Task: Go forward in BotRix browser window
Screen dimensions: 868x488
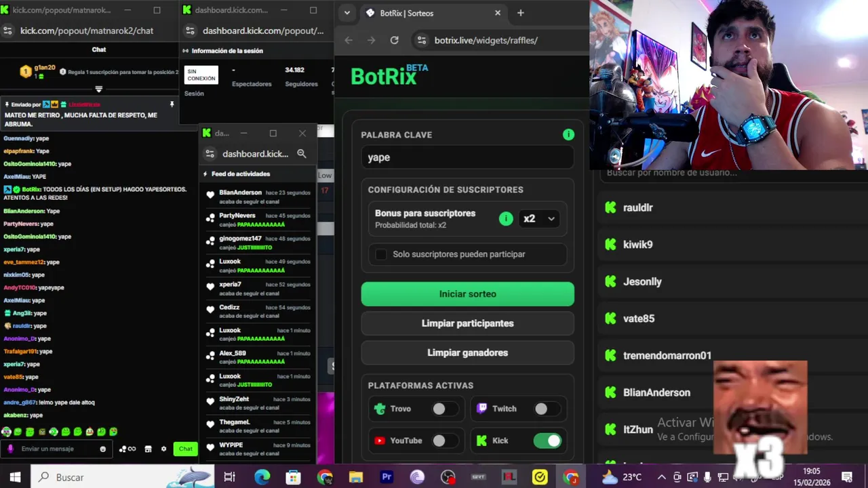Action: 371,40
